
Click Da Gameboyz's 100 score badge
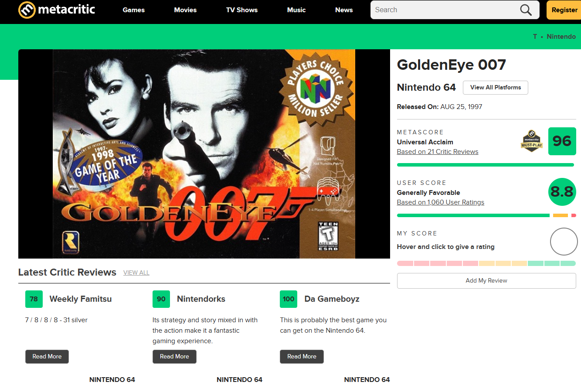click(x=289, y=299)
